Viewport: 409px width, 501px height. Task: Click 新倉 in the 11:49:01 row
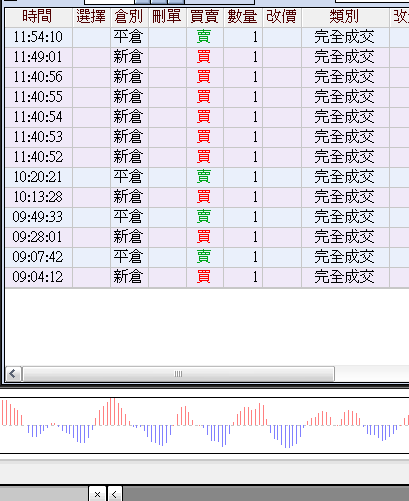pyautogui.click(x=128, y=57)
